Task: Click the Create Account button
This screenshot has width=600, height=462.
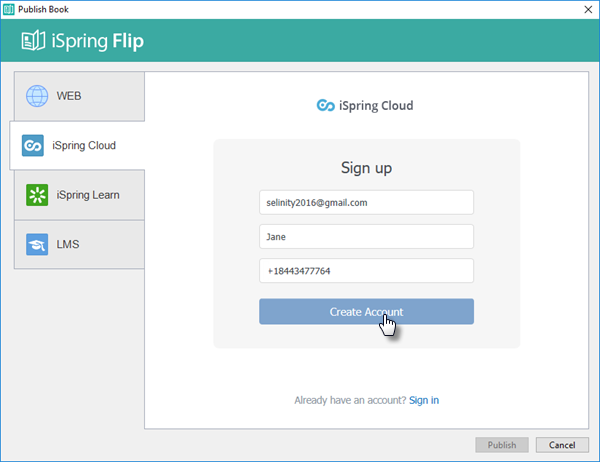Action: (x=366, y=312)
